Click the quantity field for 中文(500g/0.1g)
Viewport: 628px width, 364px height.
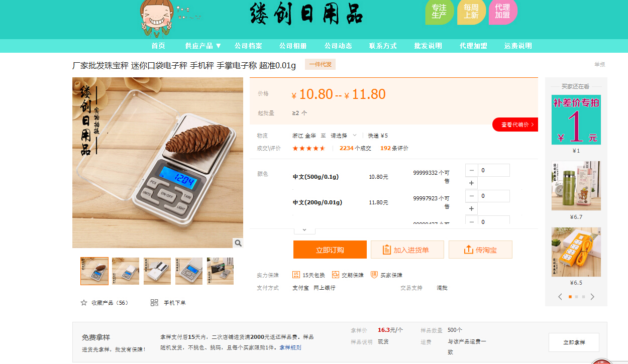494,170
